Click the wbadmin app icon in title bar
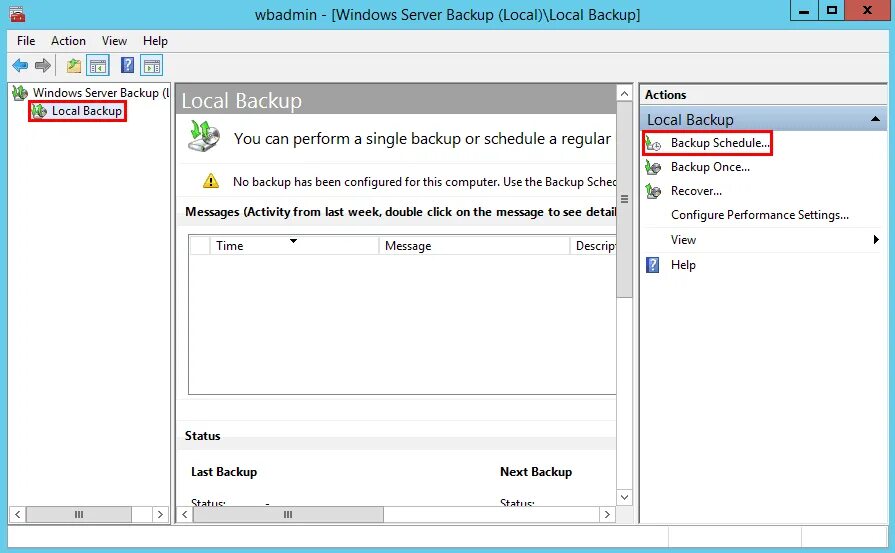895x553 pixels. (x=17, y=14)
